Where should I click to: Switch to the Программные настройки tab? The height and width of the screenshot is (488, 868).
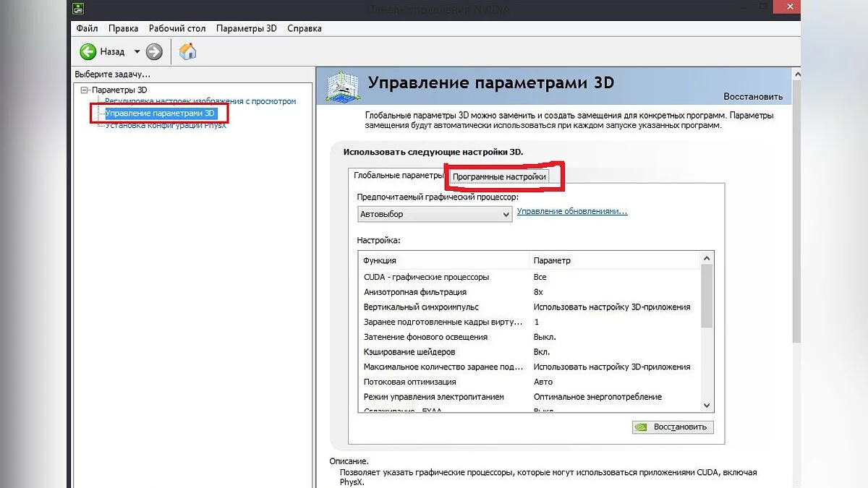click(499, 176)
